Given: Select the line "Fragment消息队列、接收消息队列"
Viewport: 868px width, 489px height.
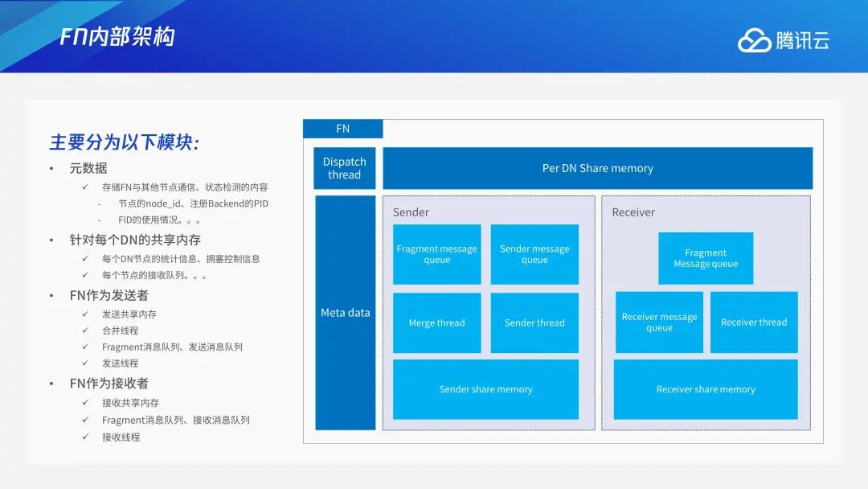Looking at the screenshot, I should (176, 420).
